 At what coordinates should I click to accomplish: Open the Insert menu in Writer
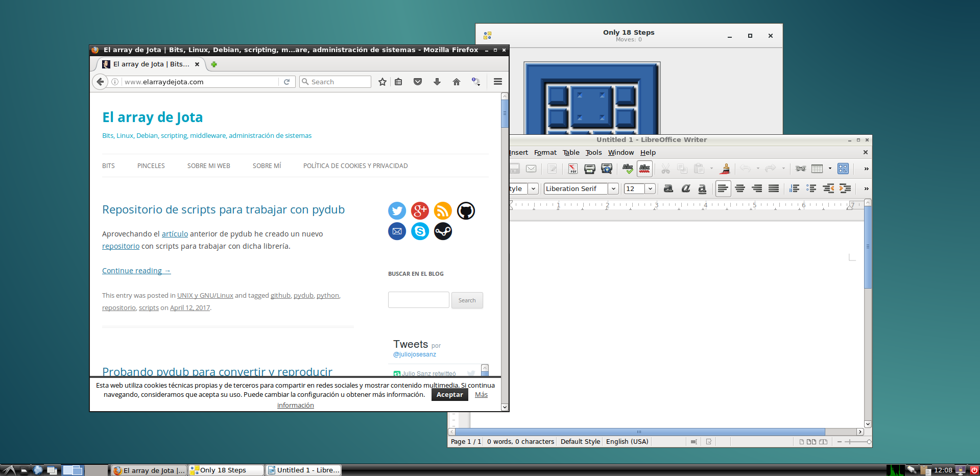(x=519, y=152)
